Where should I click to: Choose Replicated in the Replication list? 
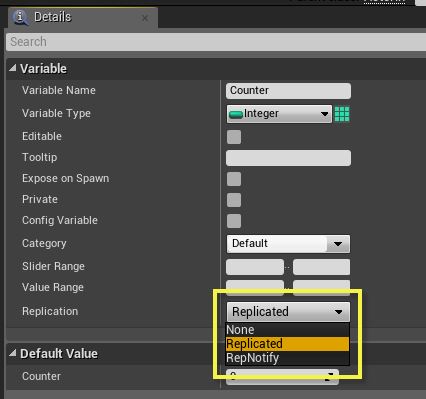click(287, 344)
